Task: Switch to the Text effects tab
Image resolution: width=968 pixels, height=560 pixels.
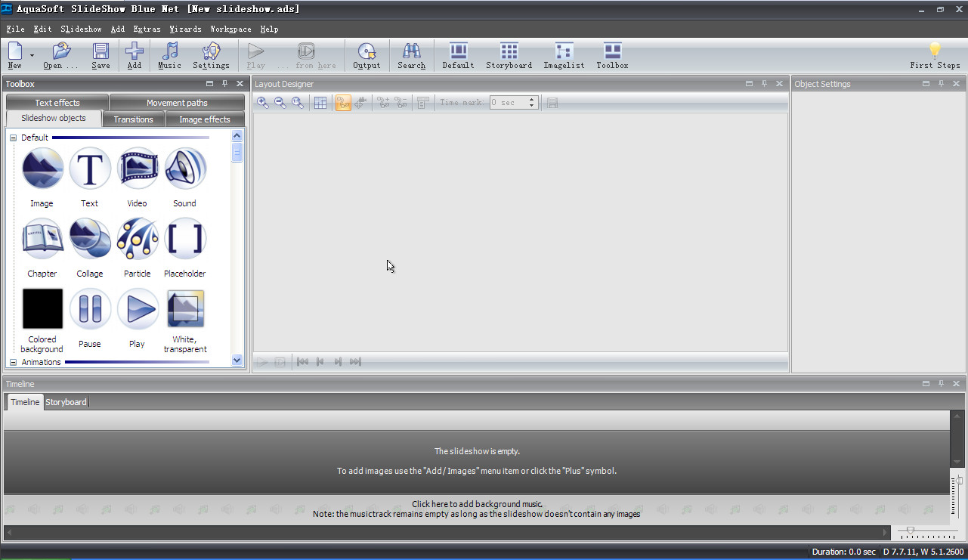Action: pos(57,102)
